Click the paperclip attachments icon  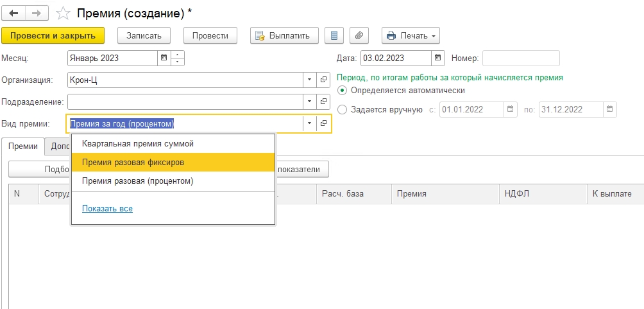point(360,35)
